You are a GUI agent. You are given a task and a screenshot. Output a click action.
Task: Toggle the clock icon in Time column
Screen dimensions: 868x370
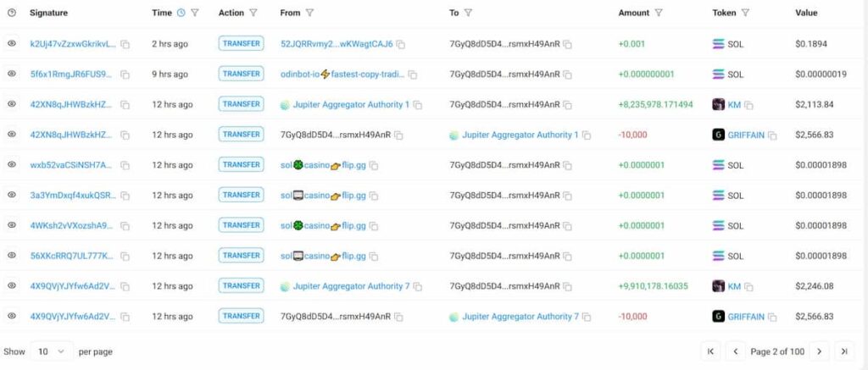coord(181,13)
